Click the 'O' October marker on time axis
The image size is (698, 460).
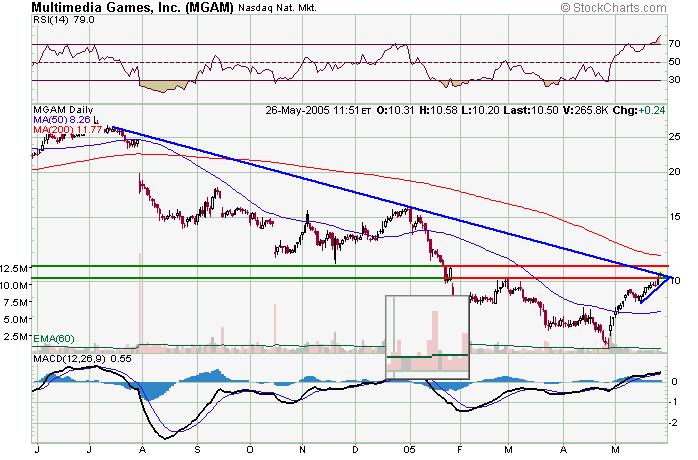coord(250,450)
